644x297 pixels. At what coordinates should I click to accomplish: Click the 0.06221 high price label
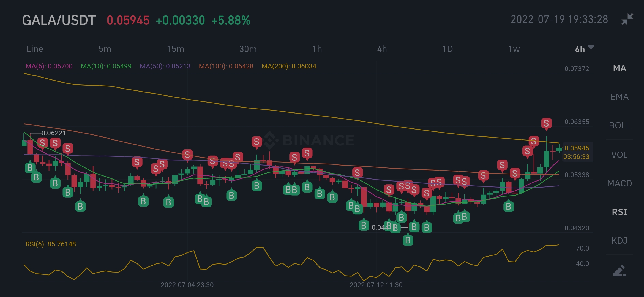[54, 133]
